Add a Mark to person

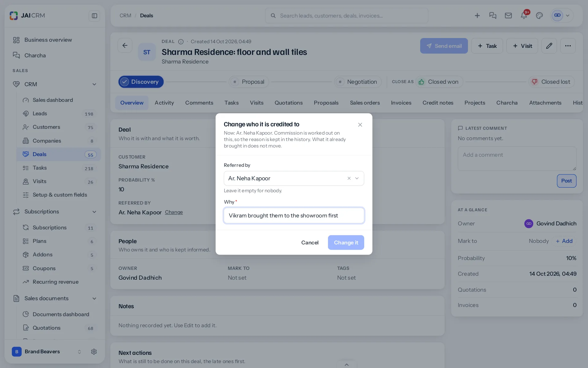click(x=564, y=241)
